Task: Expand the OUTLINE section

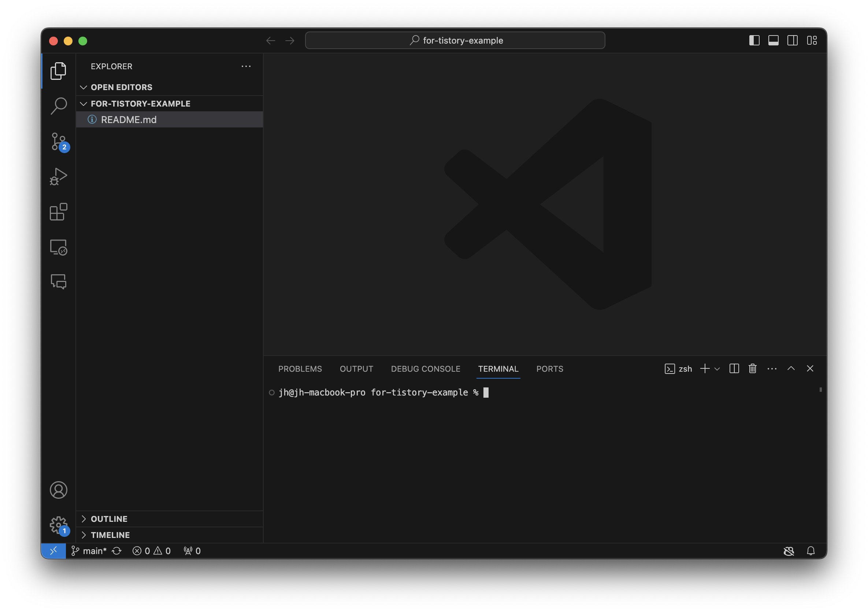Action: [109, 519]
